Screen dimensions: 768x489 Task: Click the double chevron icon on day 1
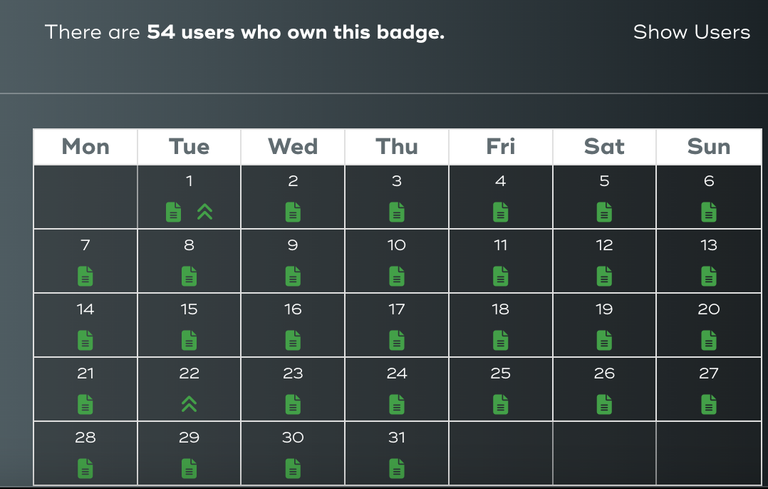[x=205, y=212]
